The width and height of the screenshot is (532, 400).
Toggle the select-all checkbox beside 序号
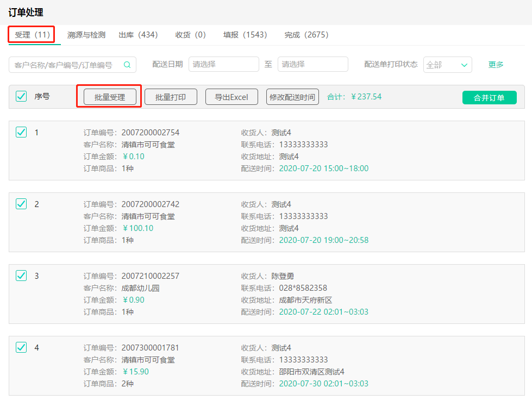[x=21, y=97]
